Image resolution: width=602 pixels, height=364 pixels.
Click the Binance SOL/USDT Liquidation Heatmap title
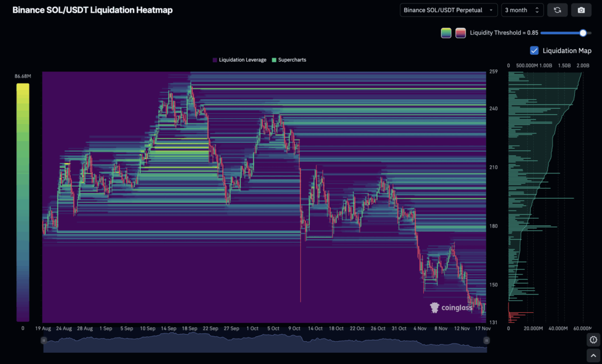(x=92, y=10)
